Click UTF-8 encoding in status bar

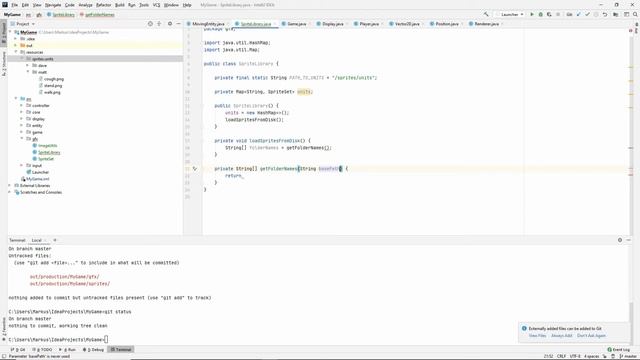pos(575,356)
